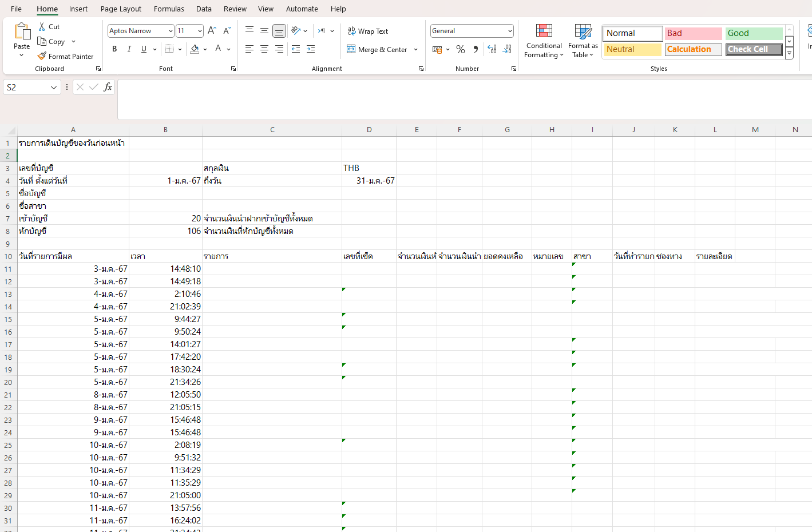Decrease indent in cell
Screen dimensions: 812x532
click(x=296, y=49)
